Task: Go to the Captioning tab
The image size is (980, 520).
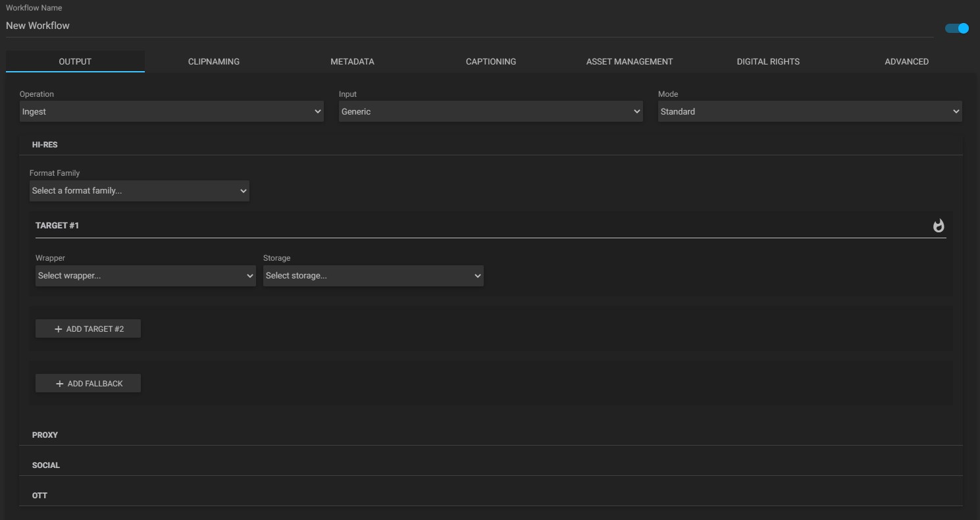Action: coord(491,61)
